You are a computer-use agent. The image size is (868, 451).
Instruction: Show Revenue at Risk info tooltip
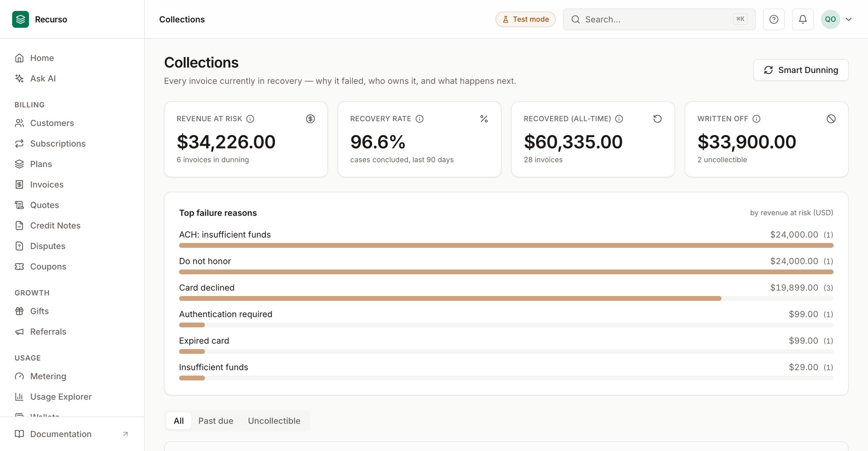(250, 119)
